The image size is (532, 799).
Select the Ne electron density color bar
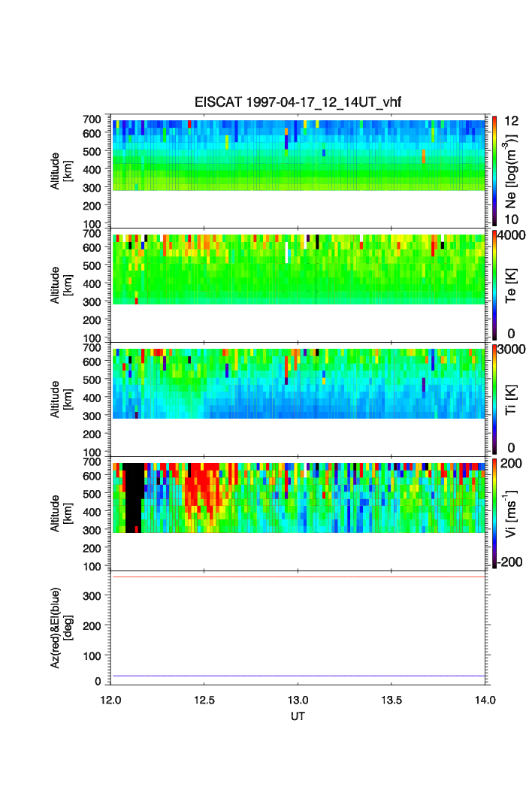[494, 171]
